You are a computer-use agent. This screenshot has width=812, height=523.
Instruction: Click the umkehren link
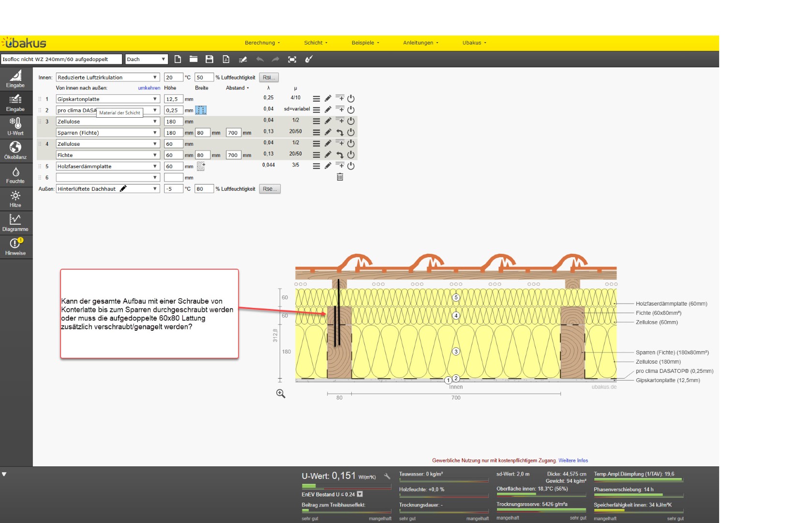click(x=149, y=88)
